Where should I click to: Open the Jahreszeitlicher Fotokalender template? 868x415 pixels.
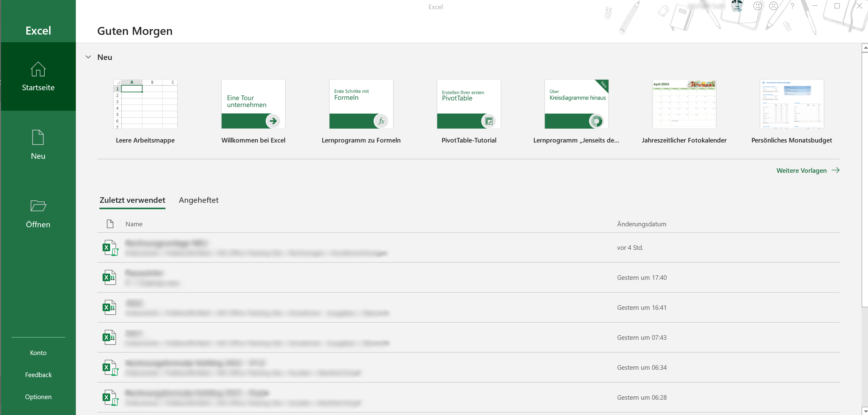coord(684,104)
